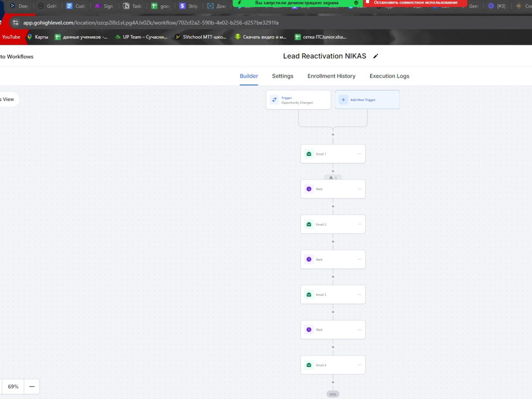The height and width of the screenshot is (399, 532).
Task: Click the Email 3 envelope icon
Action: click(x=309, y=295)
